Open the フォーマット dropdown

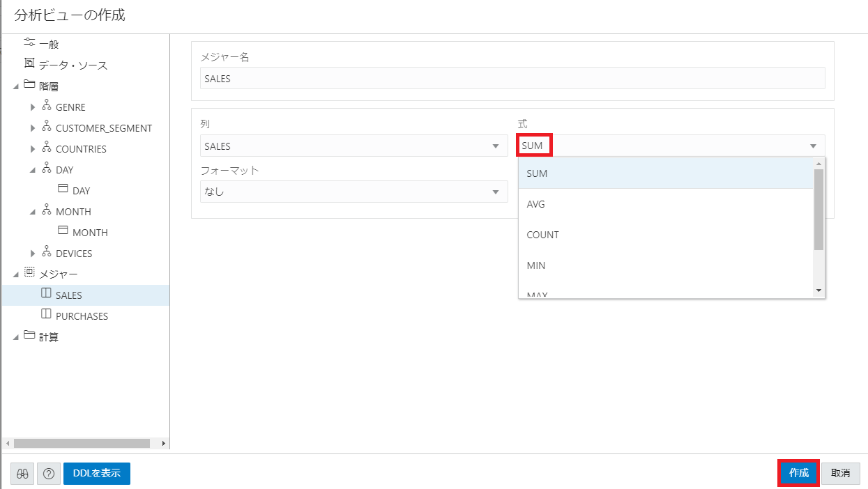pyautogui.click(x=495, y=192)
